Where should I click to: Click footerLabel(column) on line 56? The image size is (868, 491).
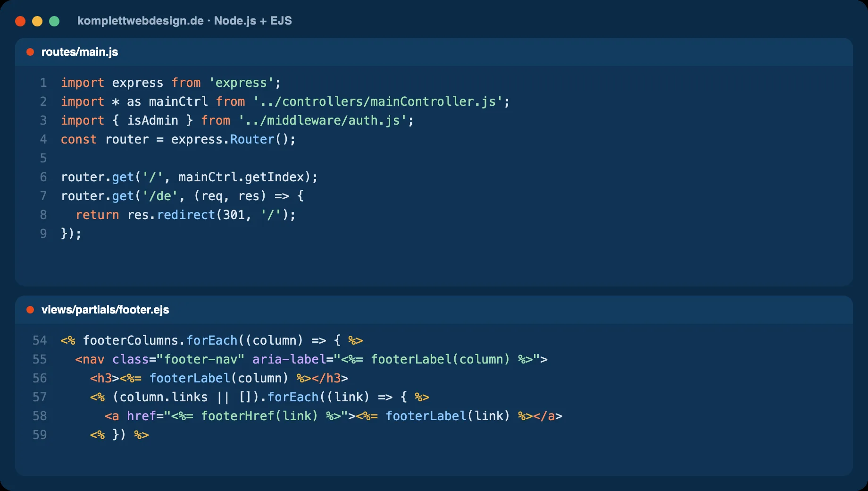219,378
